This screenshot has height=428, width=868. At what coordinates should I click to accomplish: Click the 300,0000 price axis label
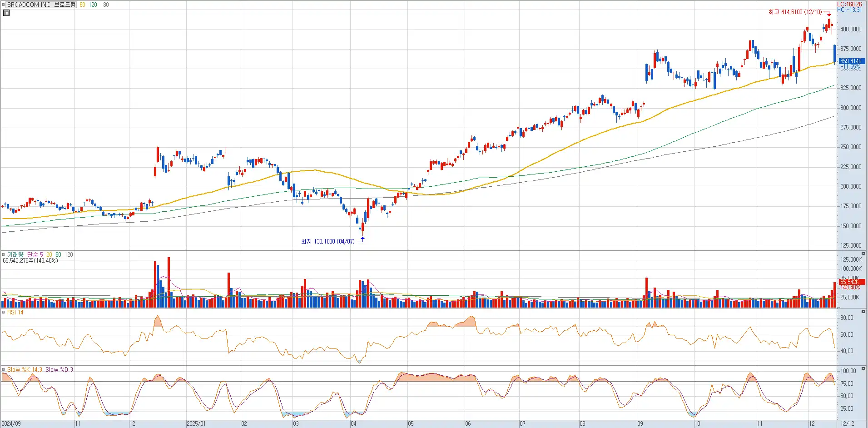[x=850, y=108]
